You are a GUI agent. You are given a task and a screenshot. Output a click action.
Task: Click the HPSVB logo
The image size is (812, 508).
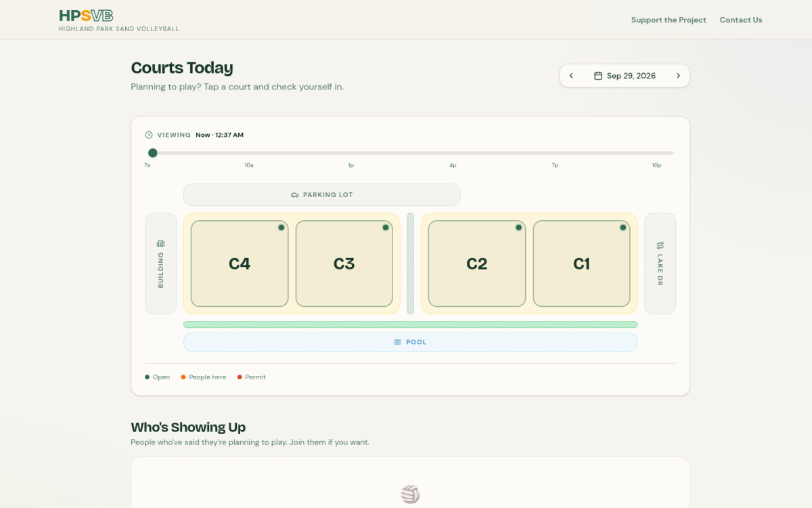[86, 16]
